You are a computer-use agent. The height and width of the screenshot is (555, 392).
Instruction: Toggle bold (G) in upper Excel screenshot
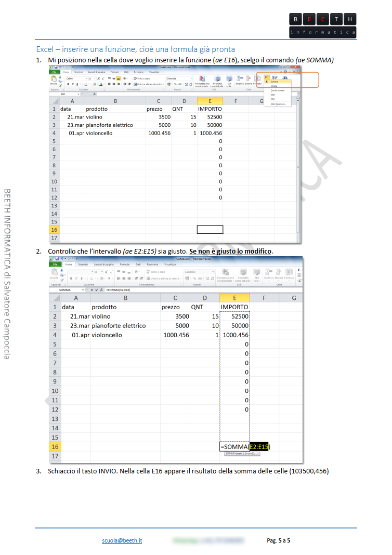(68, 84)
